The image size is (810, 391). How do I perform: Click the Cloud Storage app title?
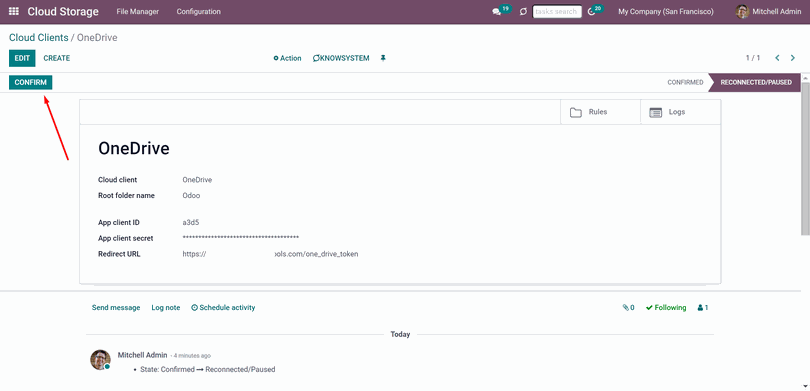tap(63, 11)
